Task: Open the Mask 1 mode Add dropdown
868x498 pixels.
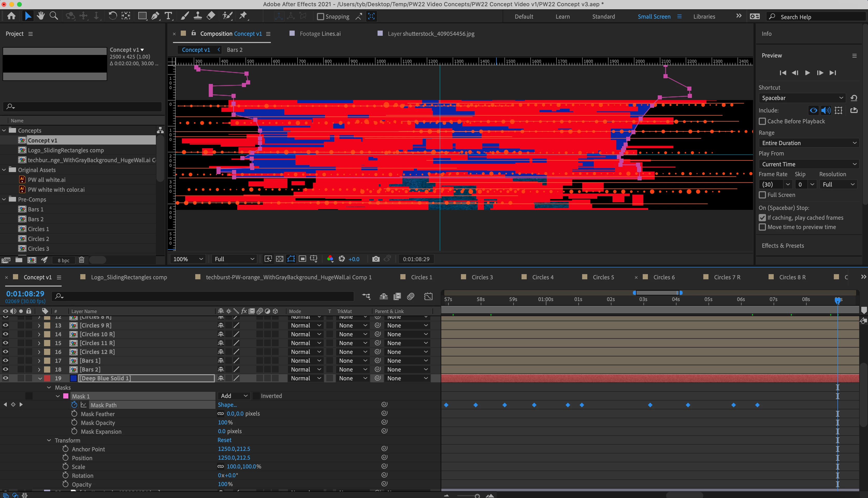Action: 234,396
